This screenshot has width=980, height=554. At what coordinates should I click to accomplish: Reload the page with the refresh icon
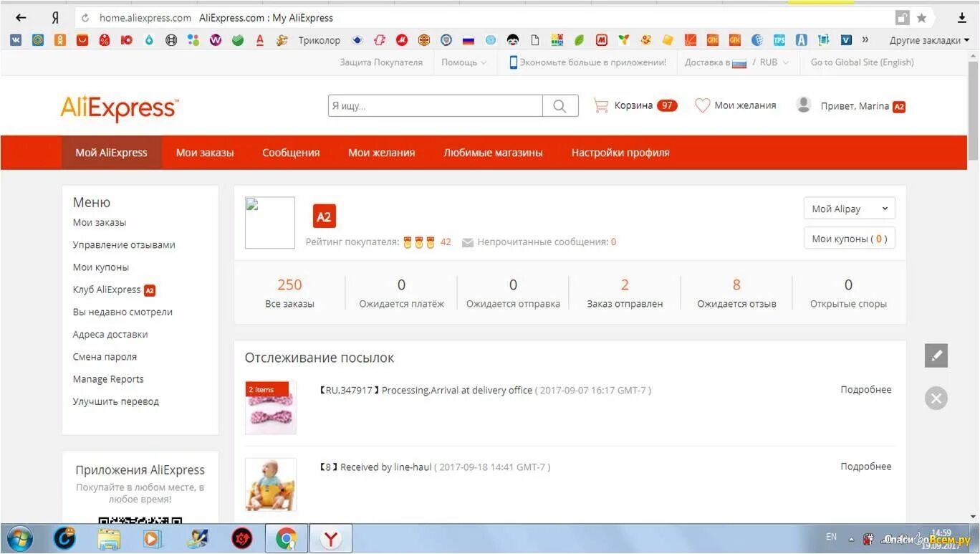(86, 18)
